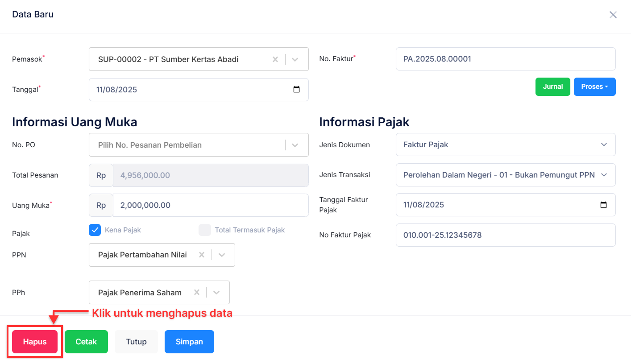This screenshot has width=631, height=364.
Task: Save the form with Simpan
Action: pyautogui.click(x=189, y=341)
